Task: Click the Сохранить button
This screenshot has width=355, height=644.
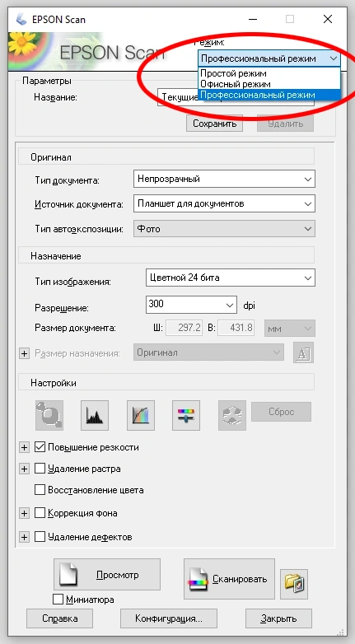Action: 214,124
